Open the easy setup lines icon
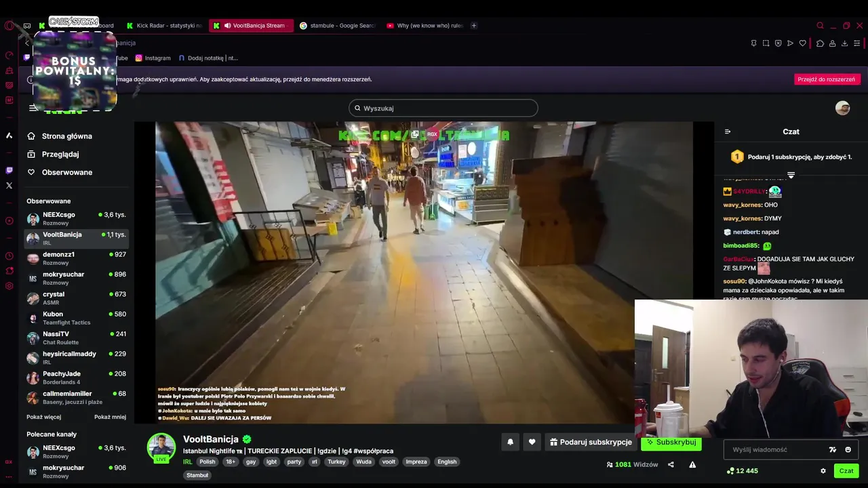Viewport: 868px width, 488px height. point(856,43)
